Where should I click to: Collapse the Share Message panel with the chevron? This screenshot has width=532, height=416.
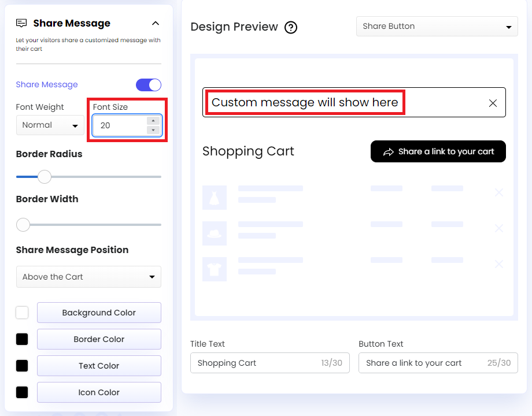(x=155, y=23)
